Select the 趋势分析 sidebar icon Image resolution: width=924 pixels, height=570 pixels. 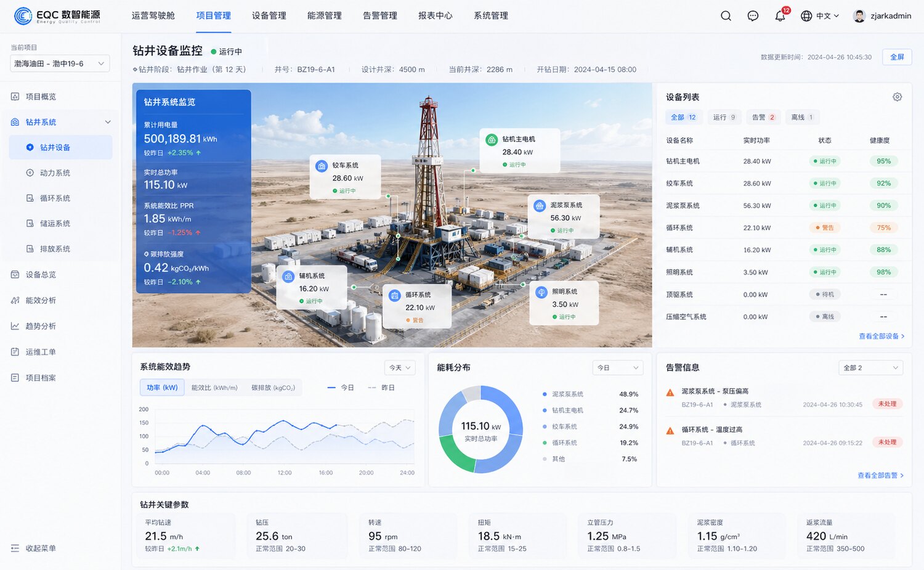point(18,325)
